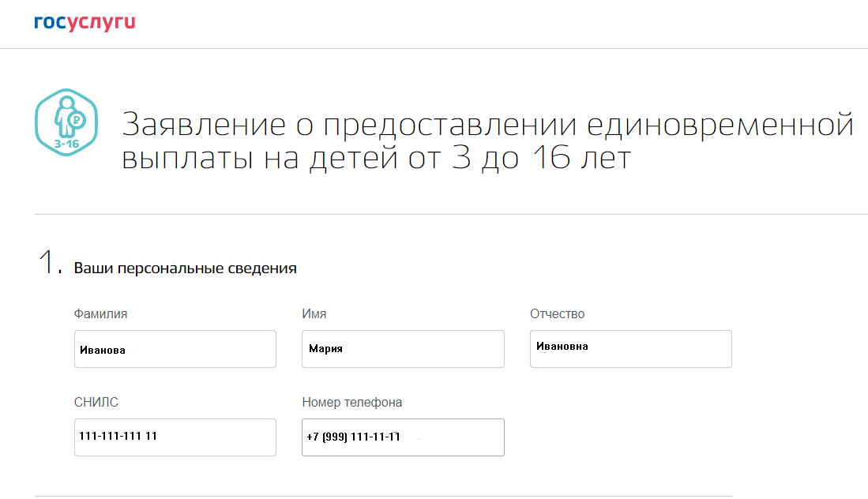868x499 pixels.
Task: Click the Отчество field with 'Ивановна'
Action: (629, 348)
